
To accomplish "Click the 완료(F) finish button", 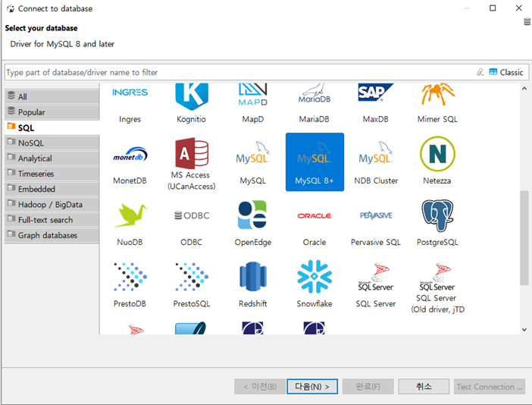I will 368,386.
